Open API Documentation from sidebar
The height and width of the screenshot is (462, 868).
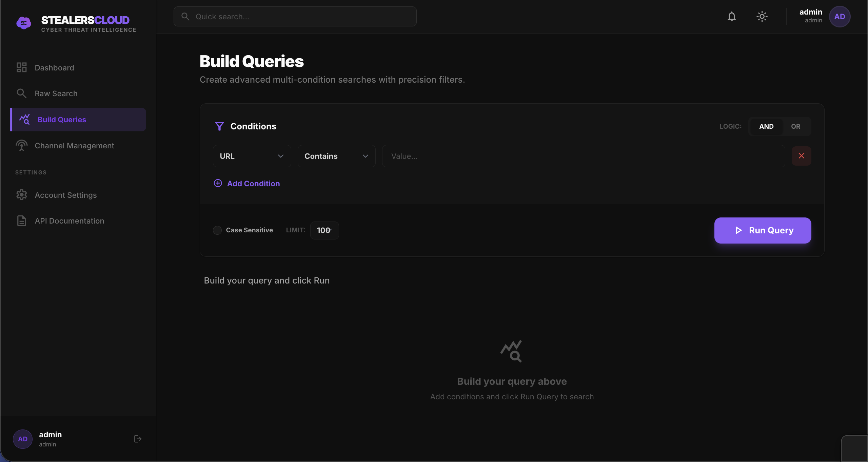tap(69, 220)
